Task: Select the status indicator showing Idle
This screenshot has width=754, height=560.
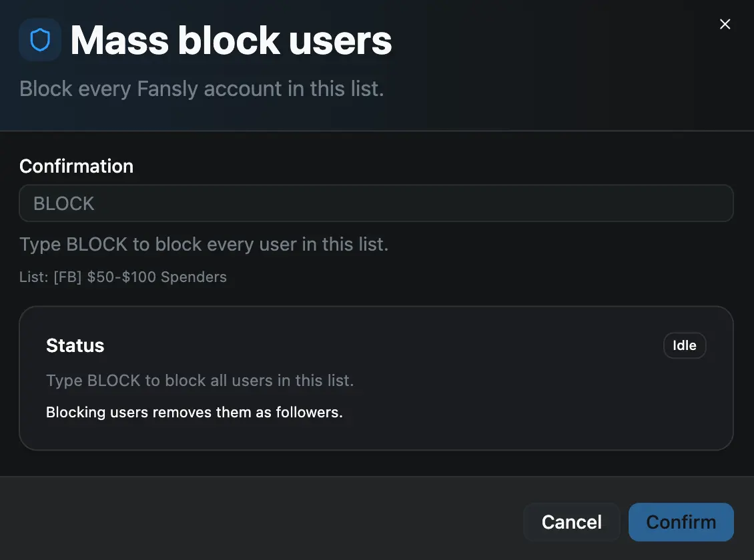Action: (684, 345)
